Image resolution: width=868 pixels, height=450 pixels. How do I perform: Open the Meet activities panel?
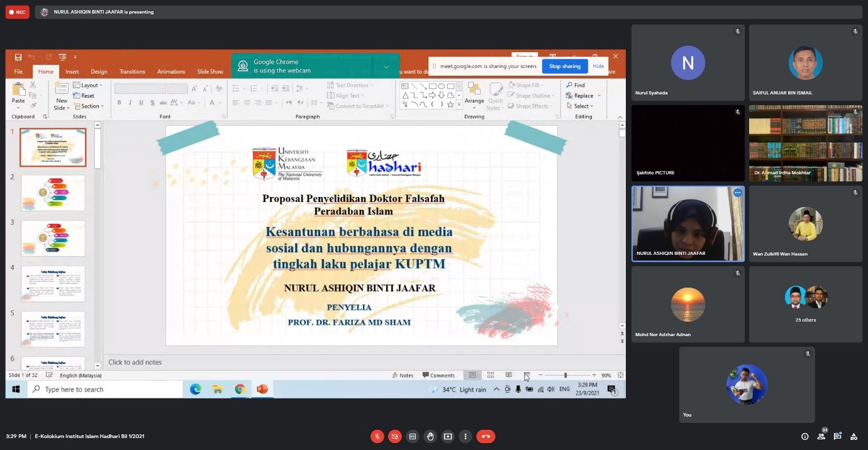point(854,436)
